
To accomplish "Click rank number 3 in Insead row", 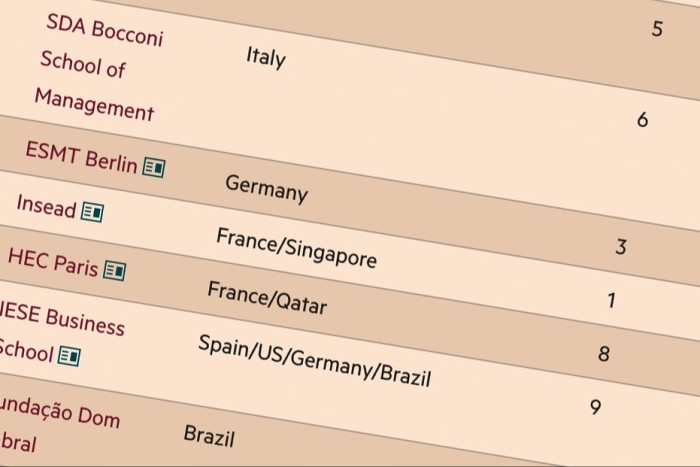I will pyautogui.click(x=621, y=247).
